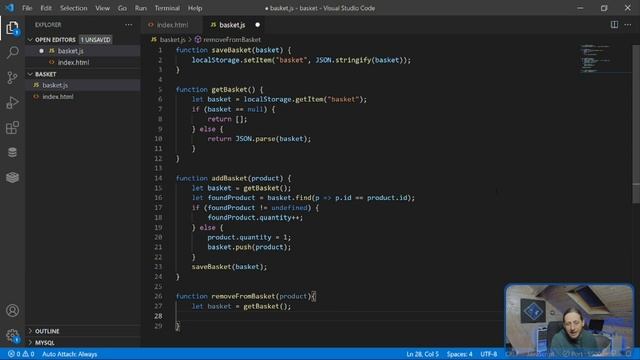This screenshot has width=640, height=360.
Task: Open the Extensions view icon
Action: point(12,127)
